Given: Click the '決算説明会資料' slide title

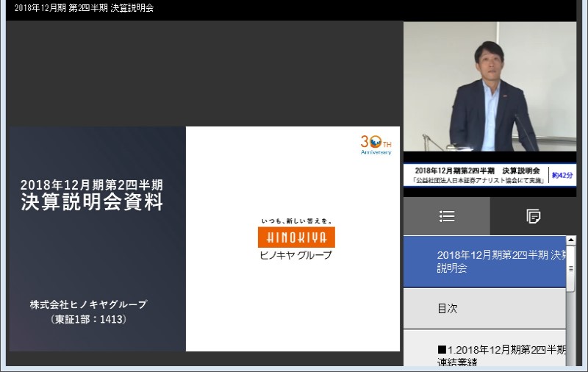Looking at the screenshot, I should pyautogui.click(x=92, y=201).
